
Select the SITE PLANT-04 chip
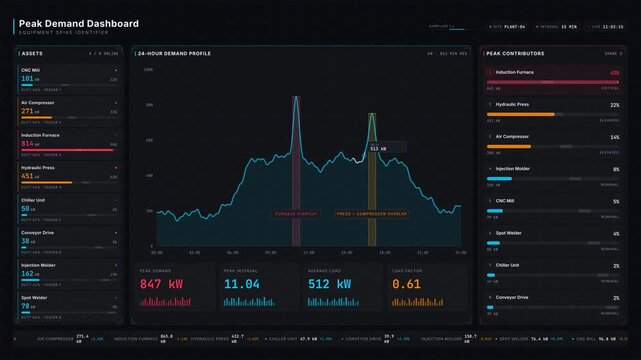[507, 27]
